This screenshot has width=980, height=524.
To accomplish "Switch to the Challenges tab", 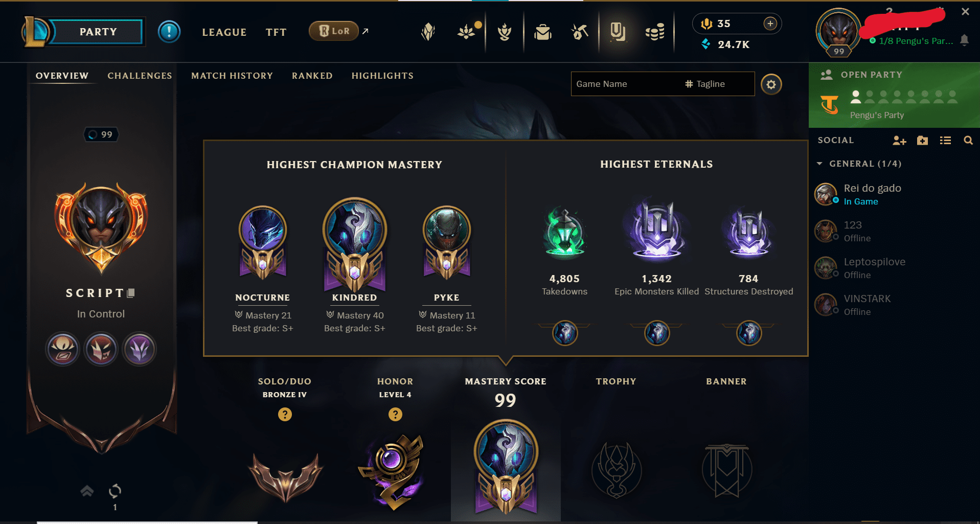I will click(x=140, y=76).
